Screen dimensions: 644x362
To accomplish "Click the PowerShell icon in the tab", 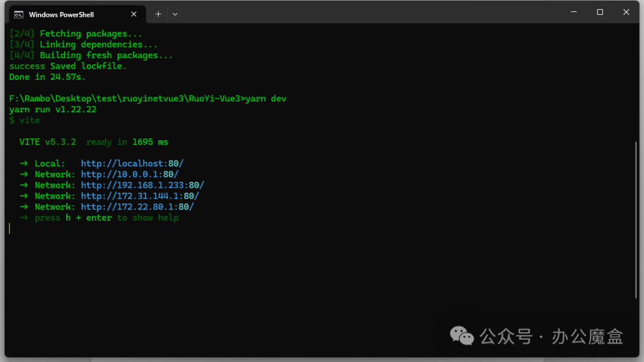I will pyautogui.click(x=19, y=15).
